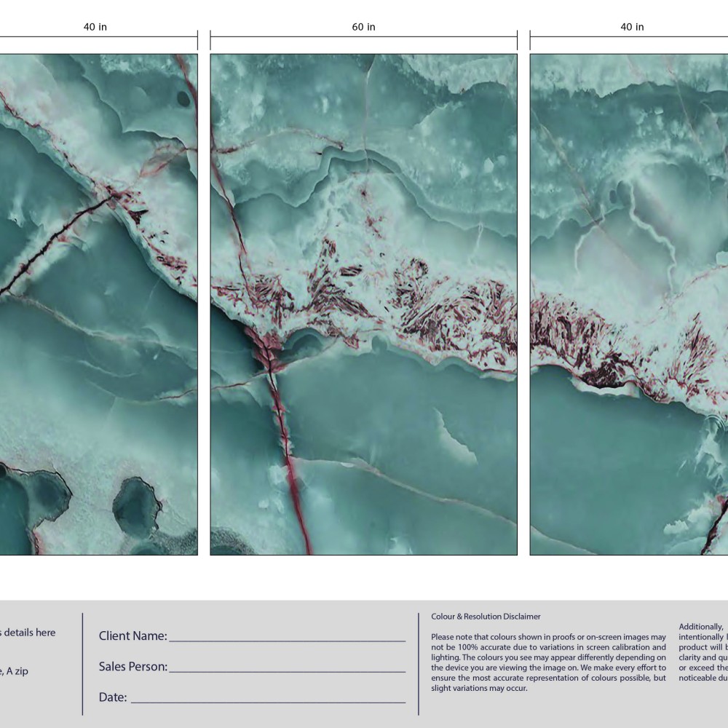The width and height of the screenshot is (728, 728).
Task: Click the 'Colour & Resolution Disclaimer' heading
Action: point(486,617)
